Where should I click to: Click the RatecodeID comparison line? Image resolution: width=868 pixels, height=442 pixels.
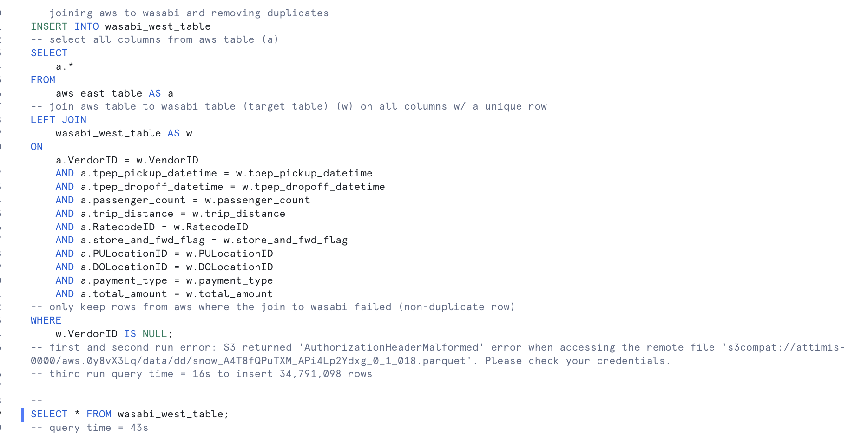[164, 227]
